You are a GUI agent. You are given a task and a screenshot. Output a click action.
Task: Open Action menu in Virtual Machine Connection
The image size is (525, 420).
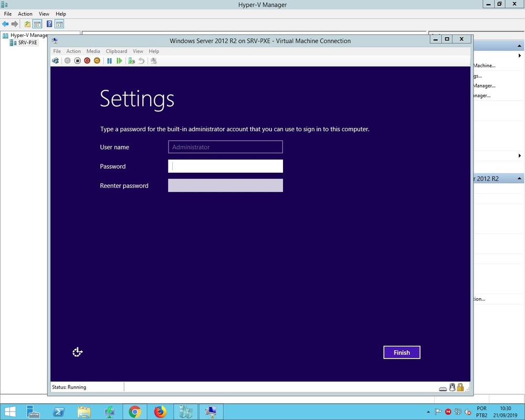point(73,51)
